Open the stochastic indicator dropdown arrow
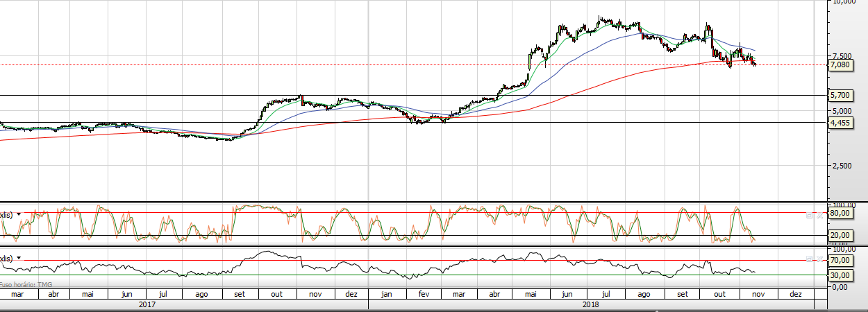This screenshot has height=312, width=868. coord(19,215)
